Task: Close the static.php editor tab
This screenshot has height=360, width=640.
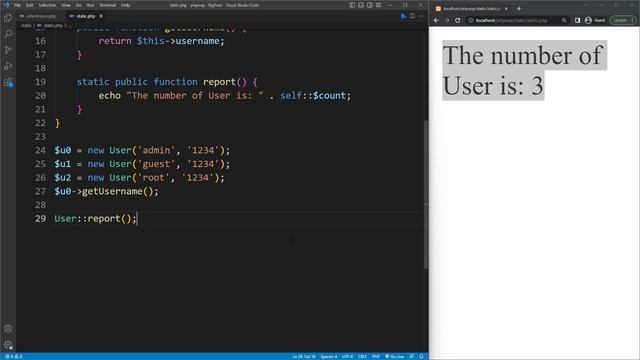Action: pos(101,16)
